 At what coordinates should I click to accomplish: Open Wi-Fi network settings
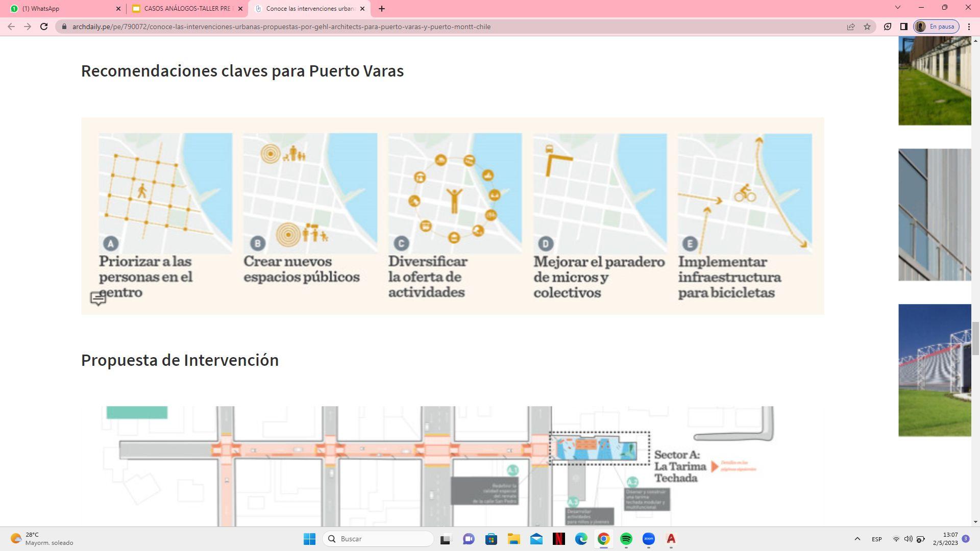tap(896, 539)
